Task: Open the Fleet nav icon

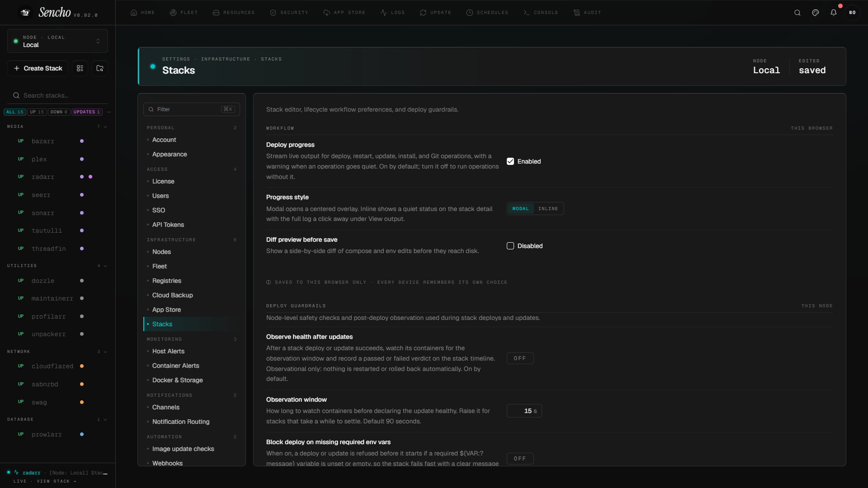Action: pos(173,13)
